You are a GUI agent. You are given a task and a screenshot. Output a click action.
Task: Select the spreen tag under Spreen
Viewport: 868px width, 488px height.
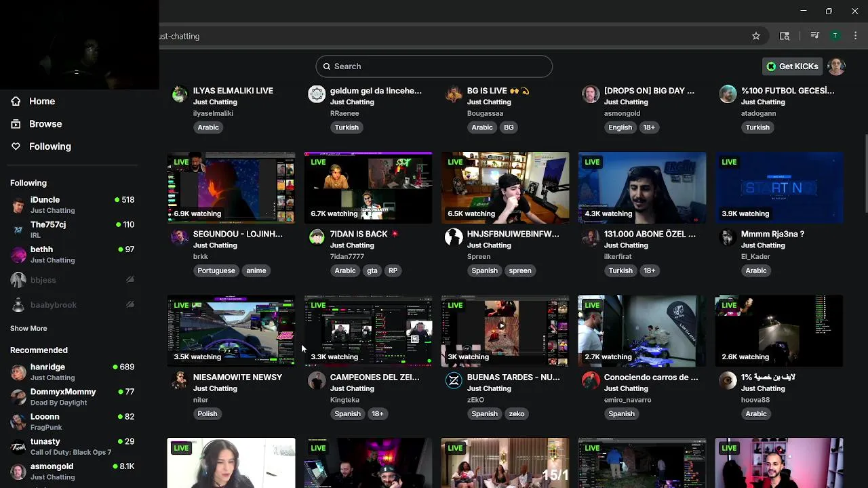click(x=520, y=270)
